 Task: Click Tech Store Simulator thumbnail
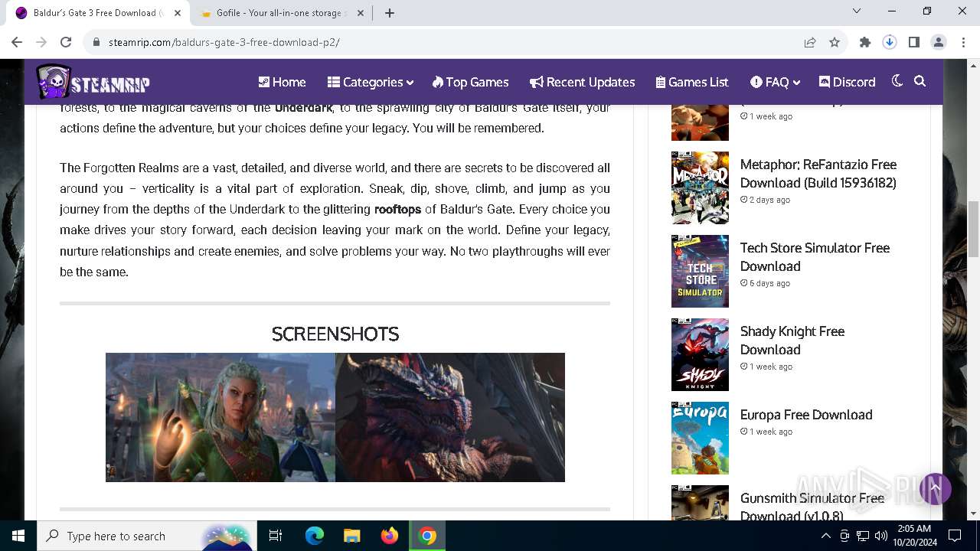point(700,271)
